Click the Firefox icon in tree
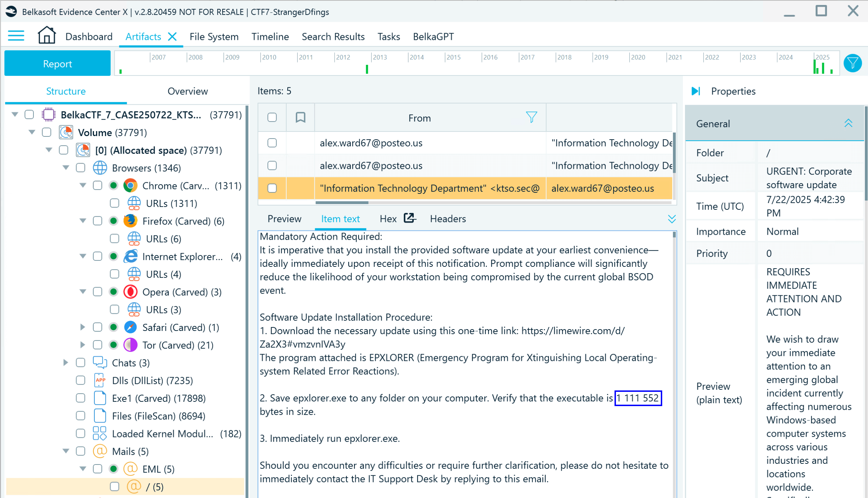This screenshot has height=498, width=868. [130, 221]
